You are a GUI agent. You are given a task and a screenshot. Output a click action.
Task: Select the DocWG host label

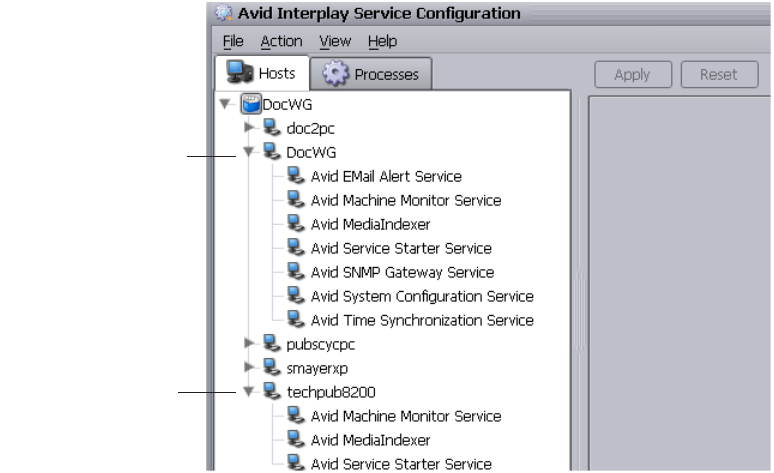pos(311,153)
